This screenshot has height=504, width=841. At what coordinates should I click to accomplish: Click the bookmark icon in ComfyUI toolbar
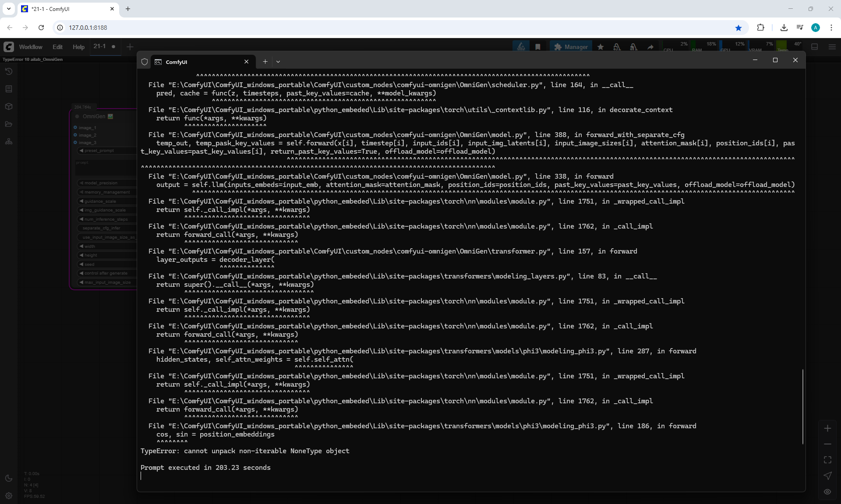coord(538,47)
